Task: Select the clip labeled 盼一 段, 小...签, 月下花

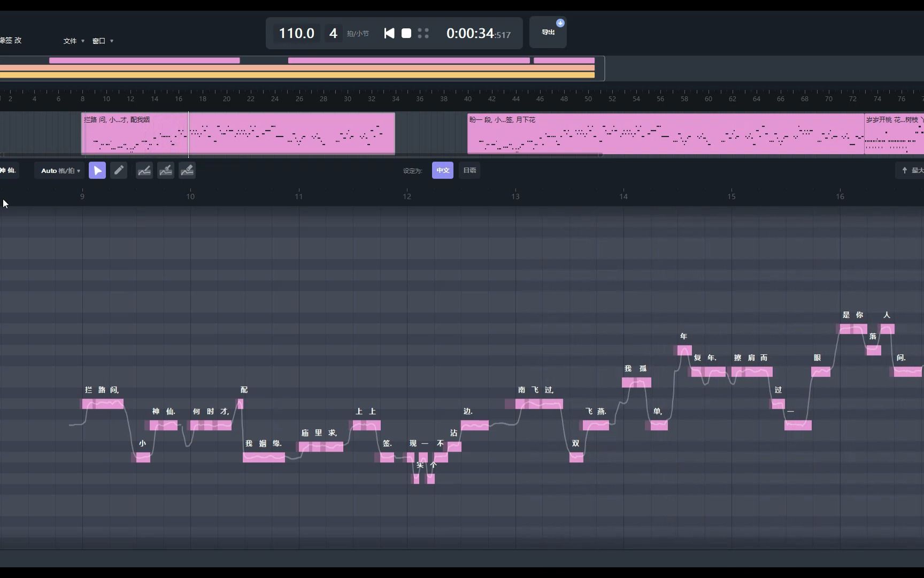Action: (x=666, y=134)
